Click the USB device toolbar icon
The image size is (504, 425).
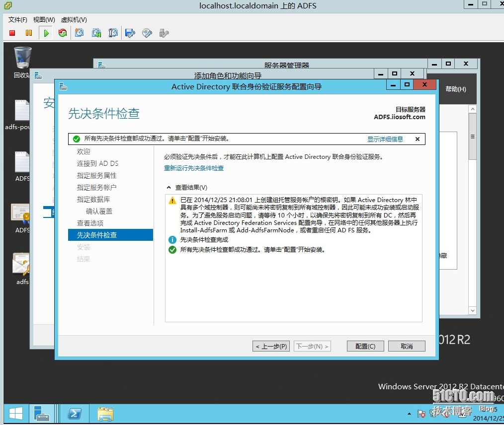[164, 33]
